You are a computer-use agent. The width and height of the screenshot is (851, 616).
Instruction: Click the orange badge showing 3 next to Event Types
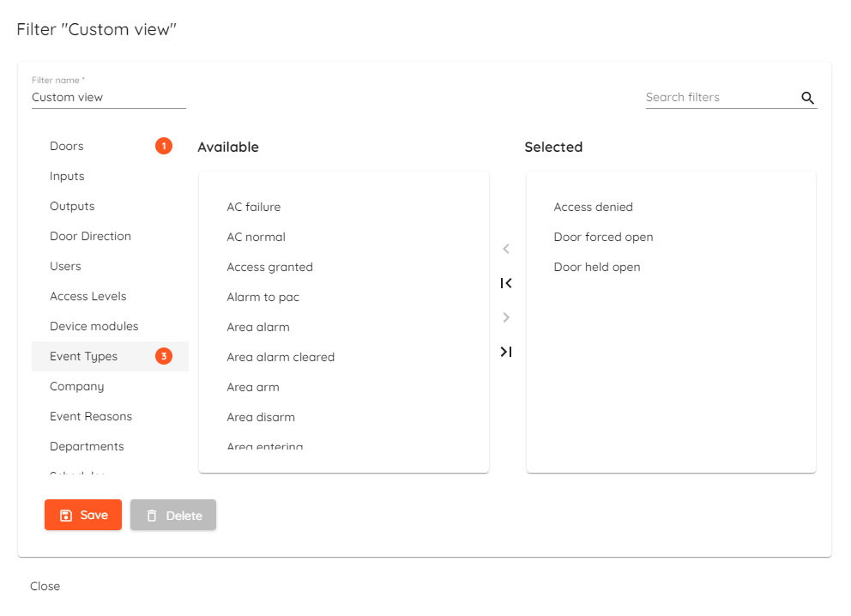[x=163, y=356]
